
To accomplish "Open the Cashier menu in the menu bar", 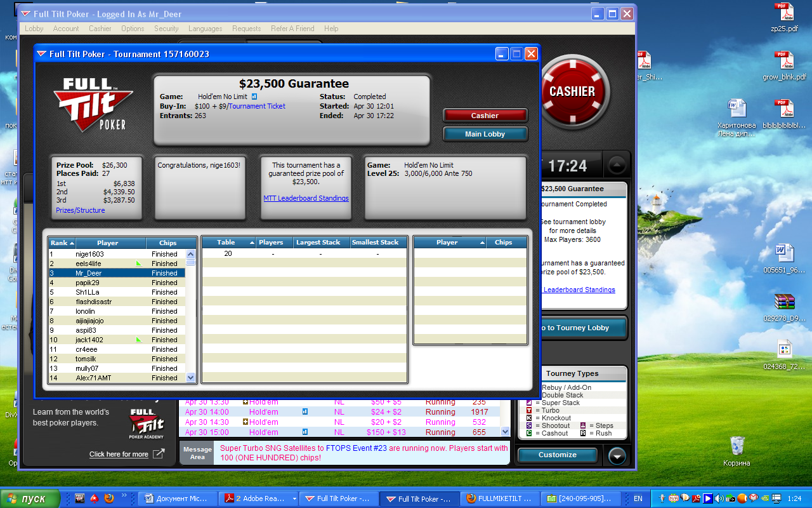I will click(100, 29).
